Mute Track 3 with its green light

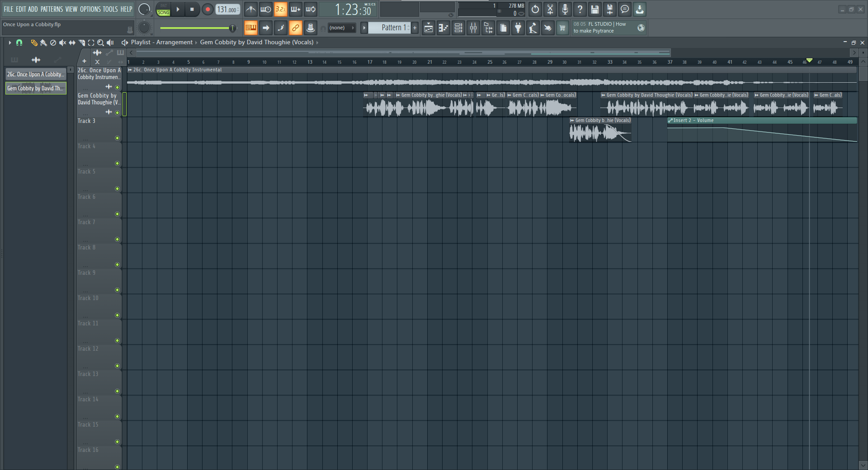click(x=118, y=138)
